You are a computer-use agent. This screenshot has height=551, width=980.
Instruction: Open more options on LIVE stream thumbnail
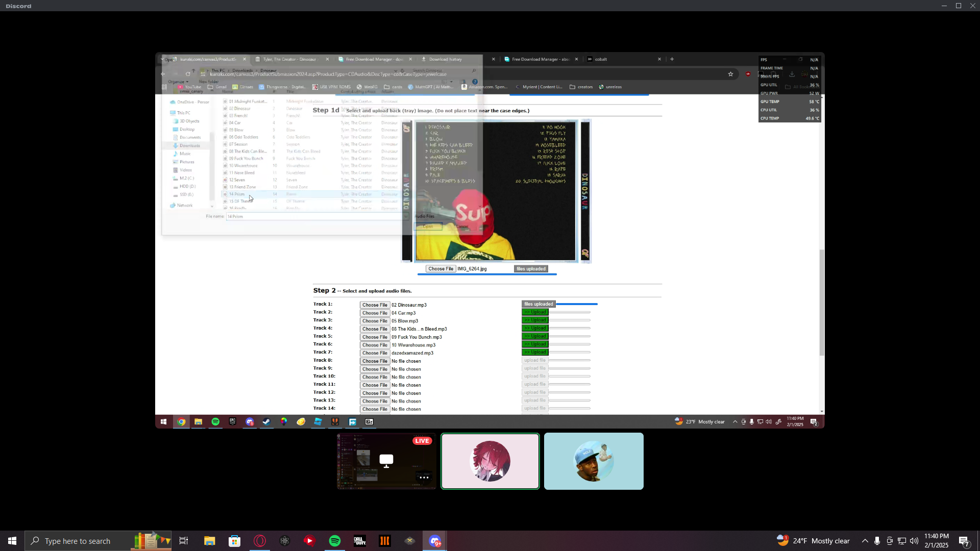424,478
